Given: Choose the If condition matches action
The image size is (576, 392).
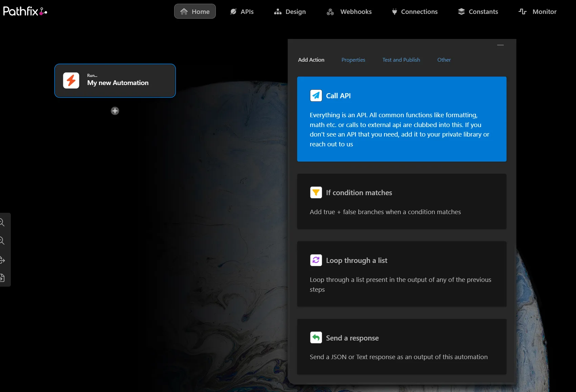Looking at the screenshot, I should [402, 202].
